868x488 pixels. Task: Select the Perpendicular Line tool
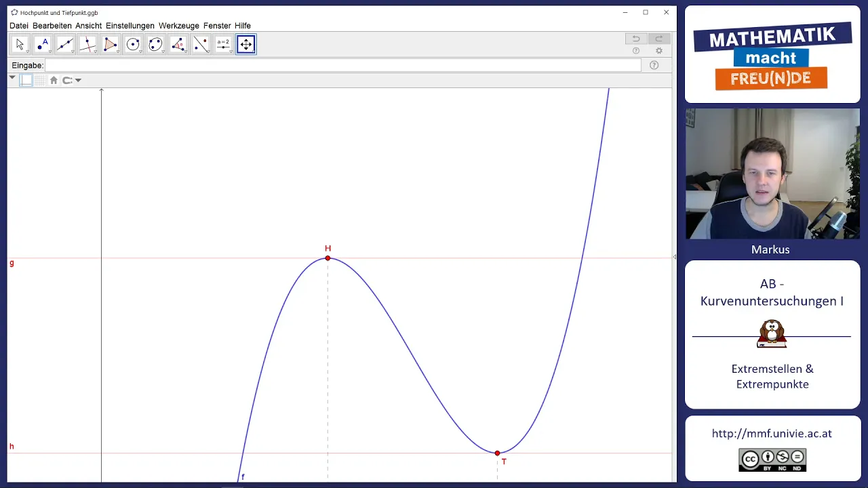[87, 45]
